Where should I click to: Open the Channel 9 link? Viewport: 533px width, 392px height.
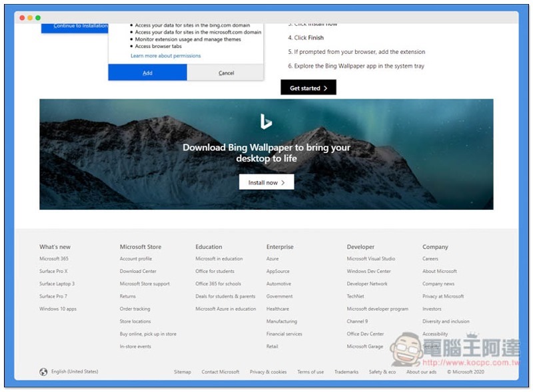click(x=357, y=321)
